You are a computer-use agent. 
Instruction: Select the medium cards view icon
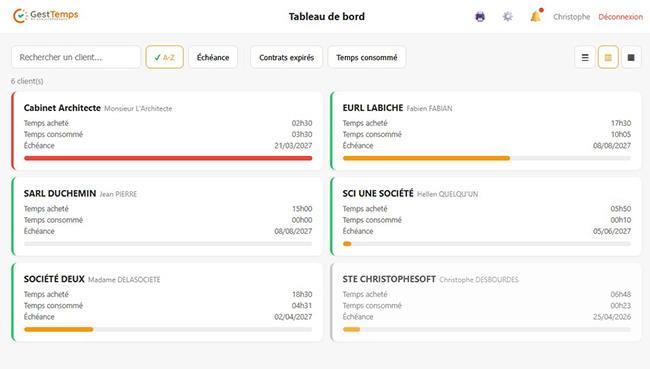point(608,57)
